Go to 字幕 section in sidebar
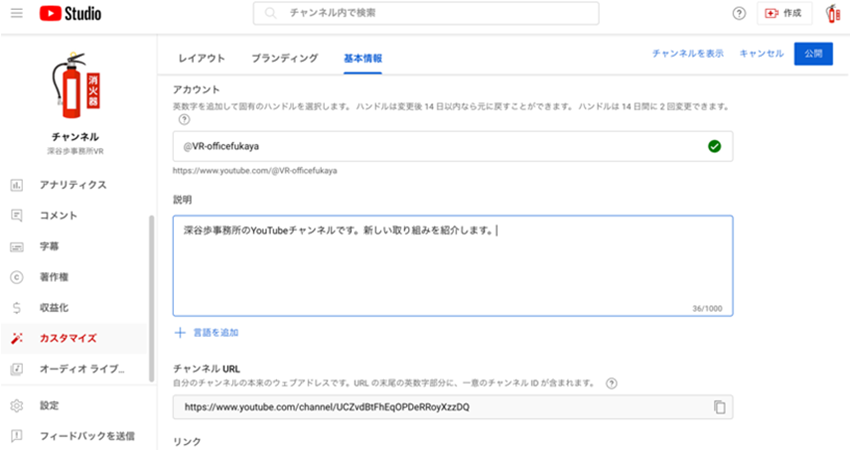The image size is (850, 450). pos(48,246)
